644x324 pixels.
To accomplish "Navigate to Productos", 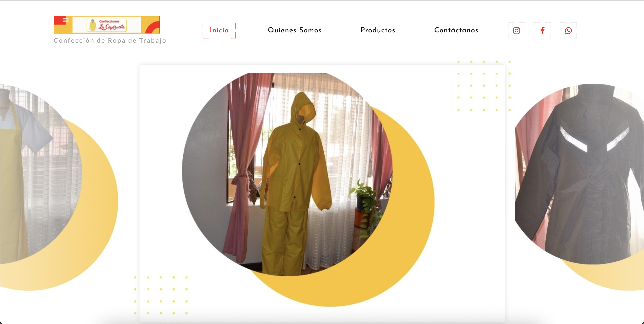I will click(378, 30).
